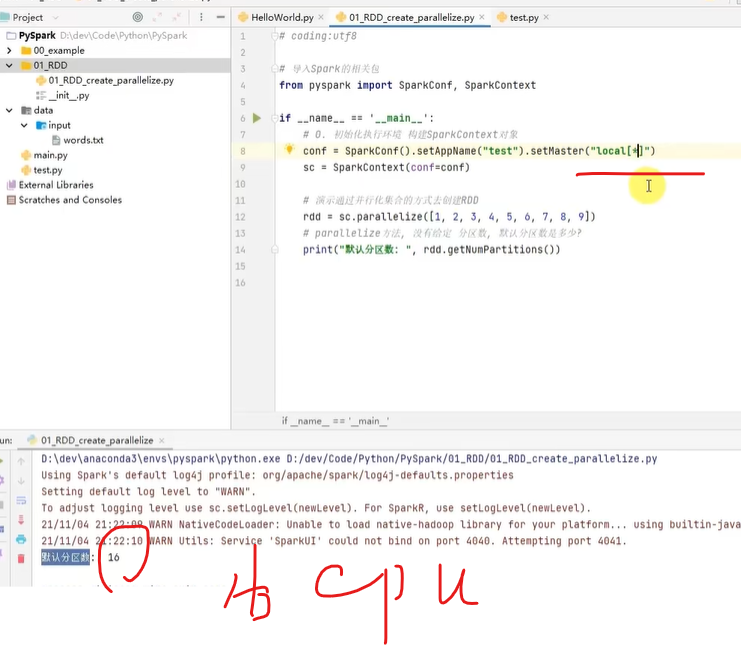Image resolution: width=741 pixels, height=645 pixels.
Task: Click the fold end marker on line 14
Action: click(x=275, y=249)
